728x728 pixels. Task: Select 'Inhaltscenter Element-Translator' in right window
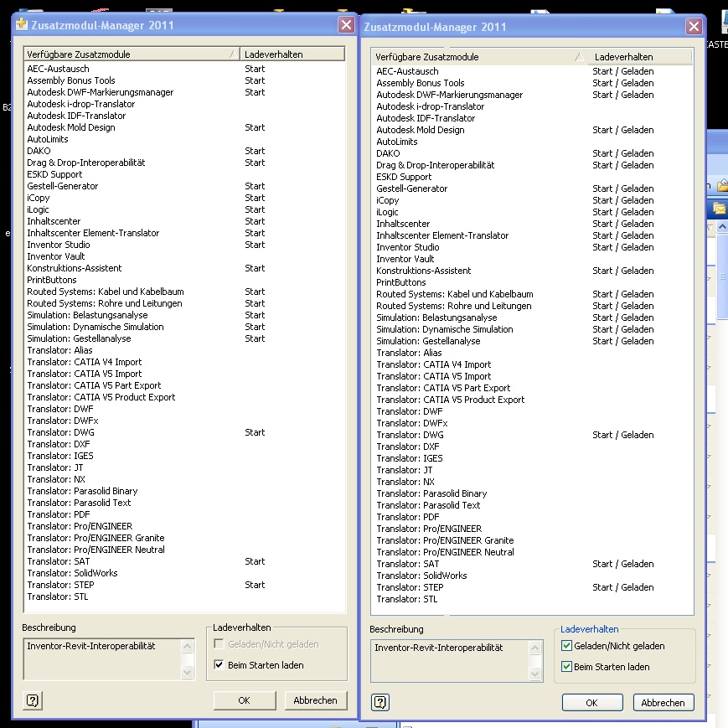[x=442, y=235]
